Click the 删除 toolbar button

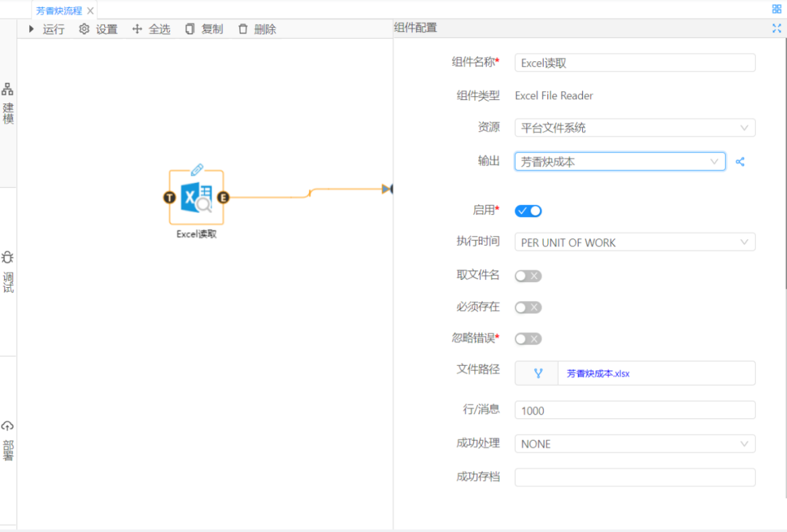click(x=257, y=29)
